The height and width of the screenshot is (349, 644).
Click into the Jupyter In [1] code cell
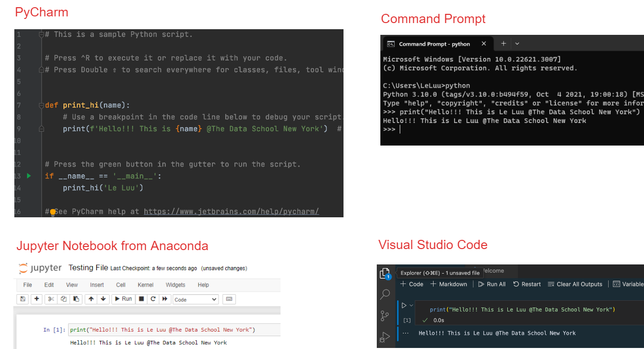point(175,330)
